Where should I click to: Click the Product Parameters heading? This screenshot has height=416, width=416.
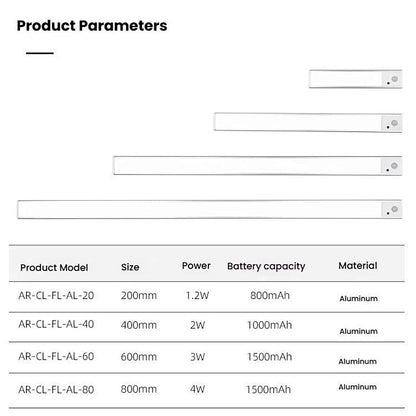[92, 26]
